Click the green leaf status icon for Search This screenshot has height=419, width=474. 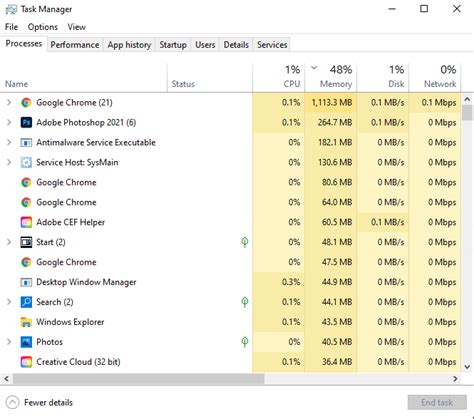[245, 302]
